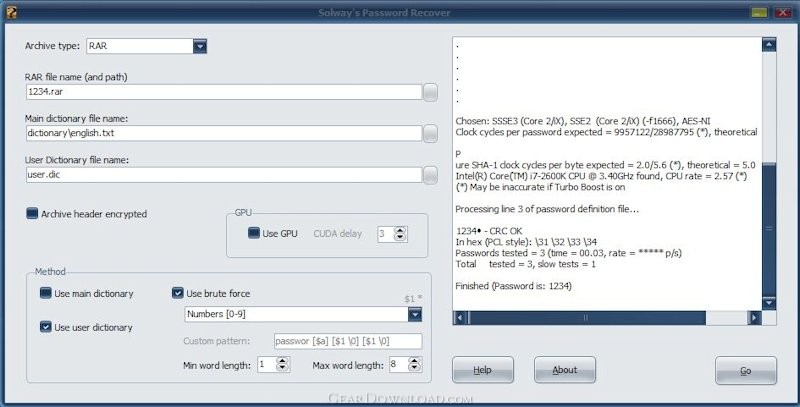Click the About button

click(565, 370)
